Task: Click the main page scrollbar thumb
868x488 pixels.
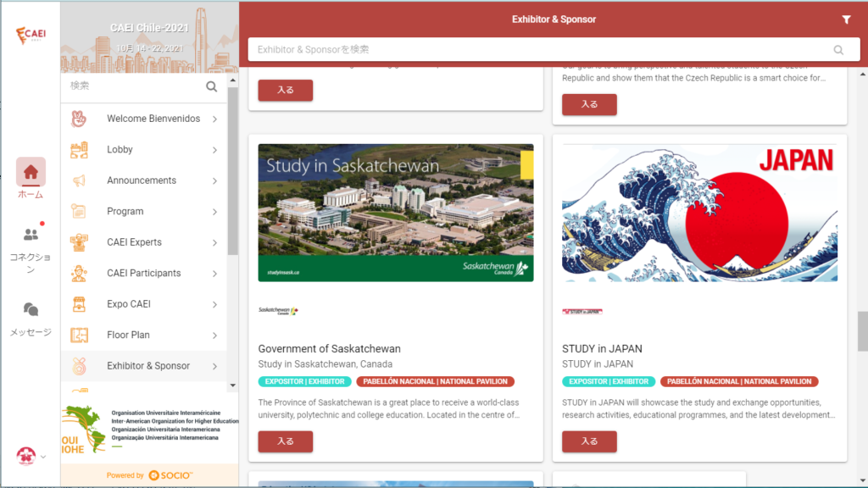Action: coord(862,331)
